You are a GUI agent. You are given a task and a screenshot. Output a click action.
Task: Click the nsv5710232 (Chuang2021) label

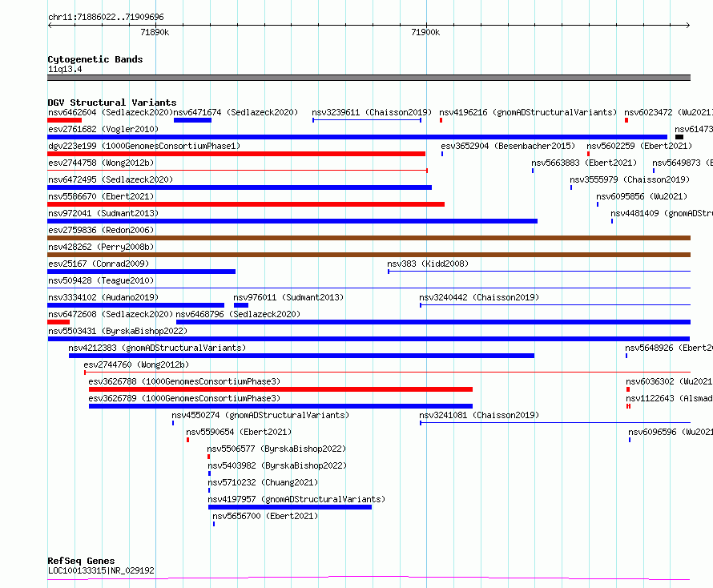coord(263,482)
